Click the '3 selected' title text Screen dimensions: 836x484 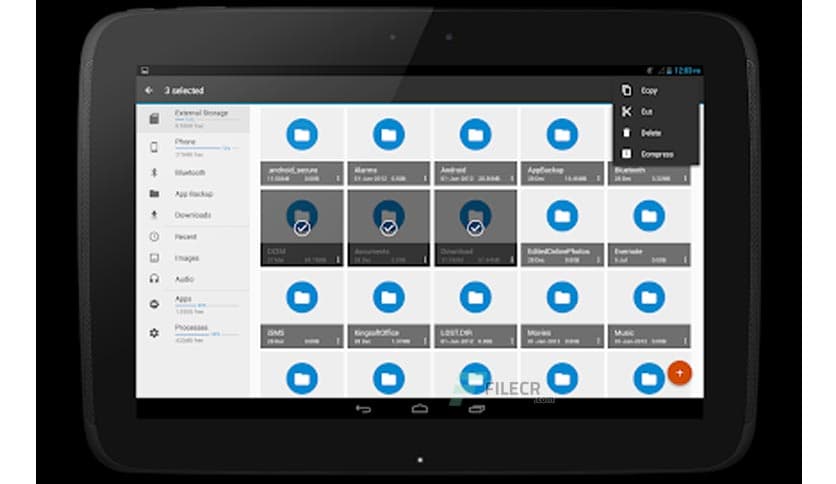[x=184, y=91]
